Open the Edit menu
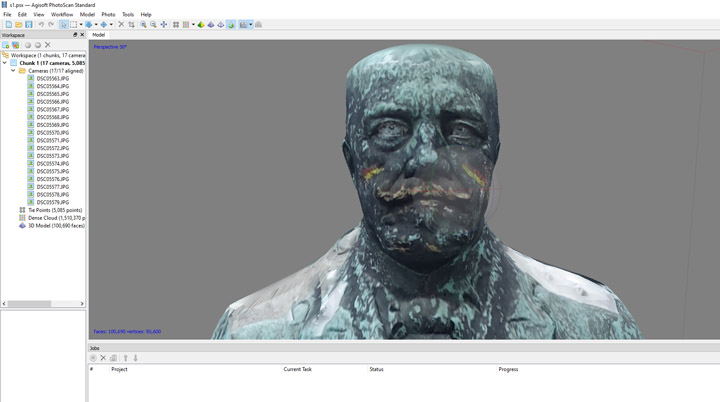This screenshot has width=720, height=402. pos(22,14)
